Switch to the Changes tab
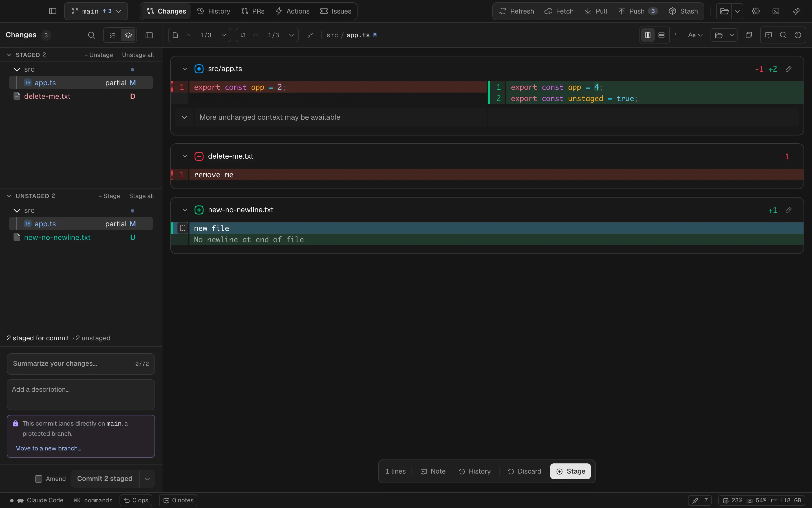Image resolution: width=812 pixels, height=508 pixels. [x=166, y=11]
